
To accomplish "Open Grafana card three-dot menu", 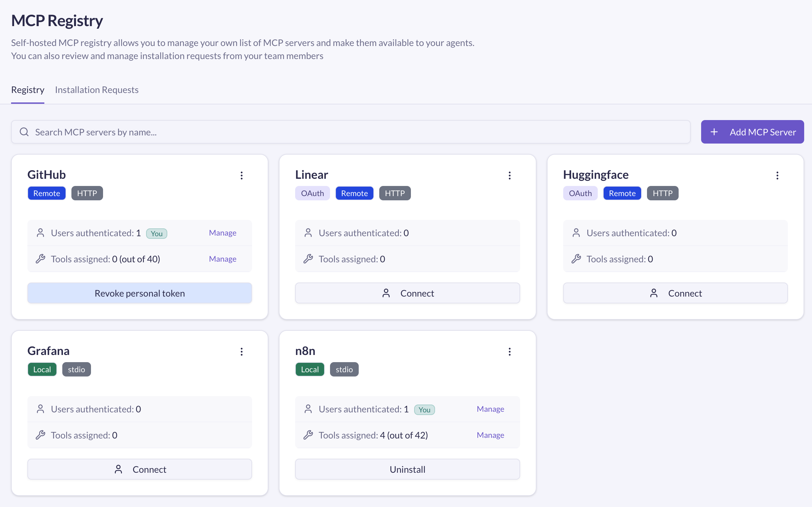I will [241, 351].
